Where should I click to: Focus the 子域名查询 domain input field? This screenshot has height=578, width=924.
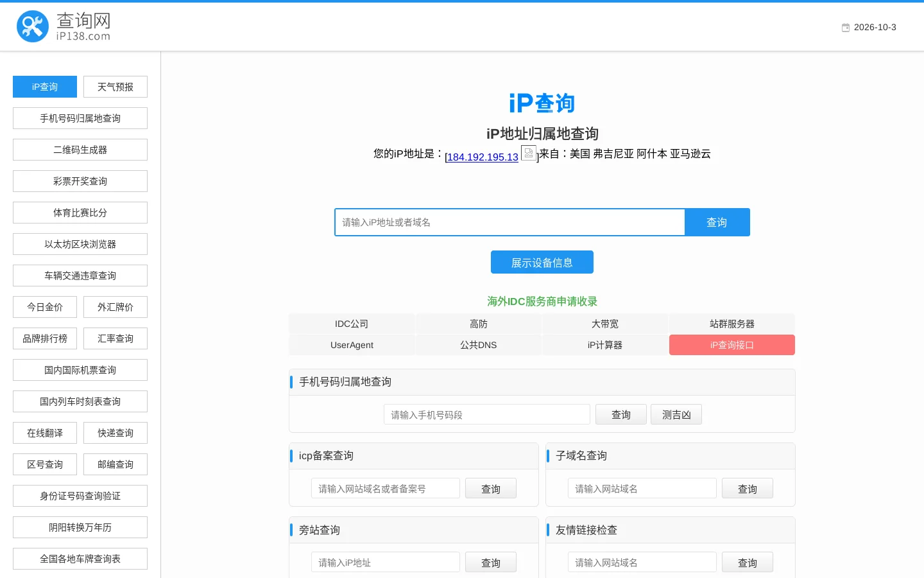[642, 488]
